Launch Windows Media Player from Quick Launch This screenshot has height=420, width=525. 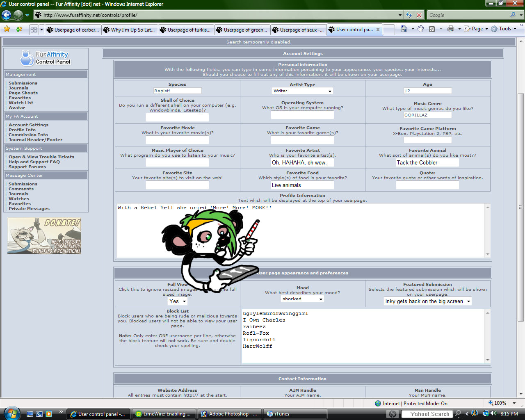click(49, 414)
